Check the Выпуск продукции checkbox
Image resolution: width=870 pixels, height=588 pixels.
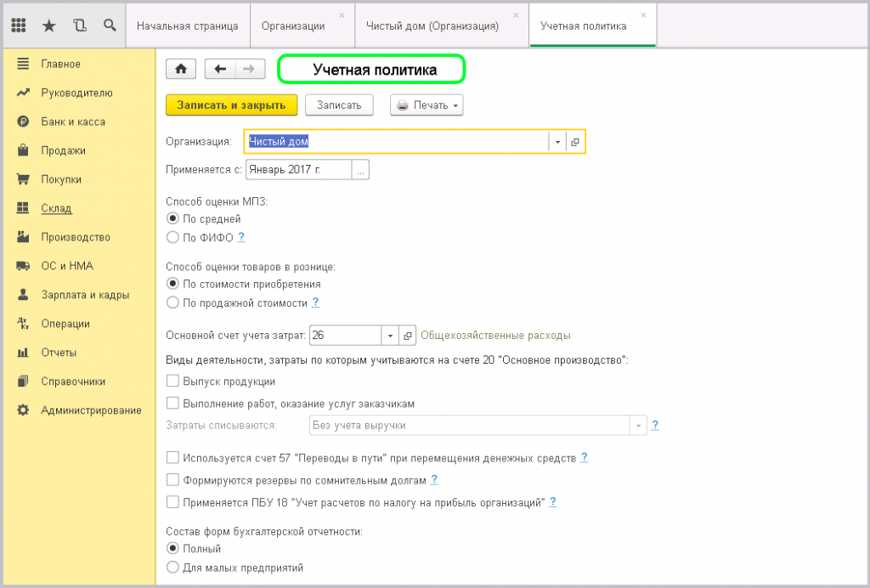pos(172,381)
